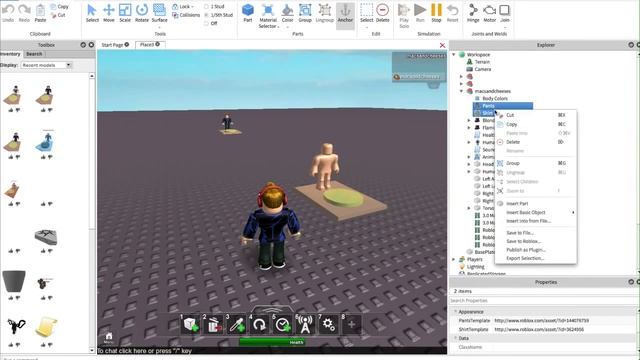Image resolution: width=640 pixels, height=360 pixels.
Task: Click the Undo icon
Action: [x=8, y=13]
